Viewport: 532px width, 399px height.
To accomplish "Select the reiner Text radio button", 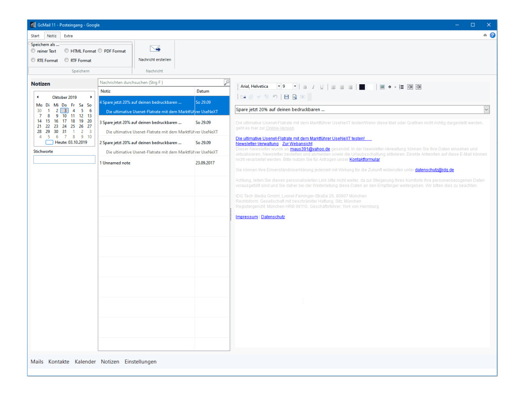I will tap(33, 51).
